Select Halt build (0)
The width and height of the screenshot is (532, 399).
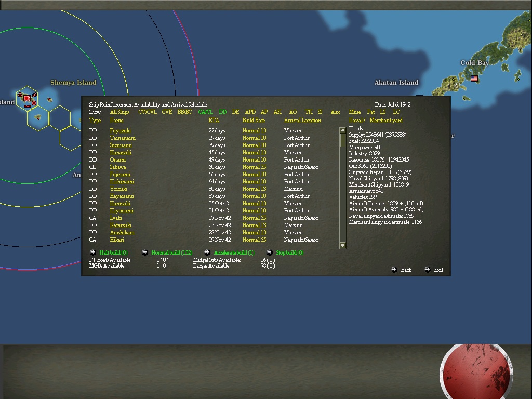coord(113,252)
